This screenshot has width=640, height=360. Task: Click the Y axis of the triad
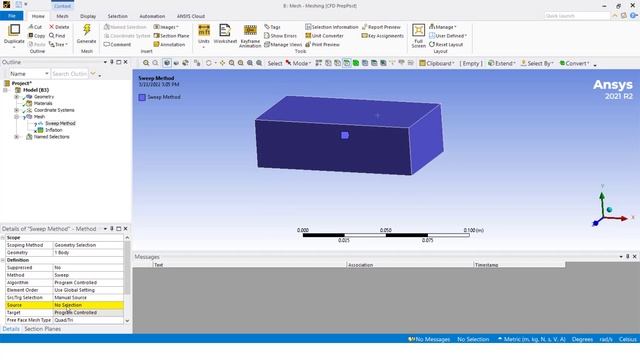(602, 196)
